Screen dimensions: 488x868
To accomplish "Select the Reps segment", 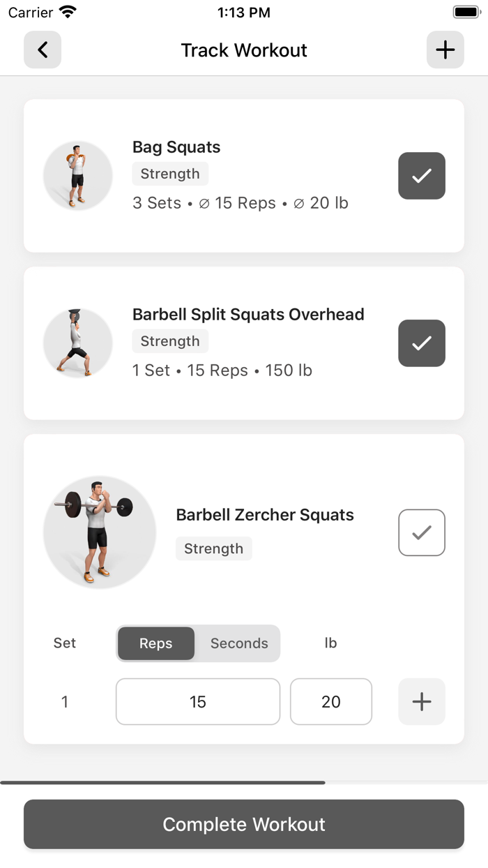I will pyautogui.click(x=155, y=643).
